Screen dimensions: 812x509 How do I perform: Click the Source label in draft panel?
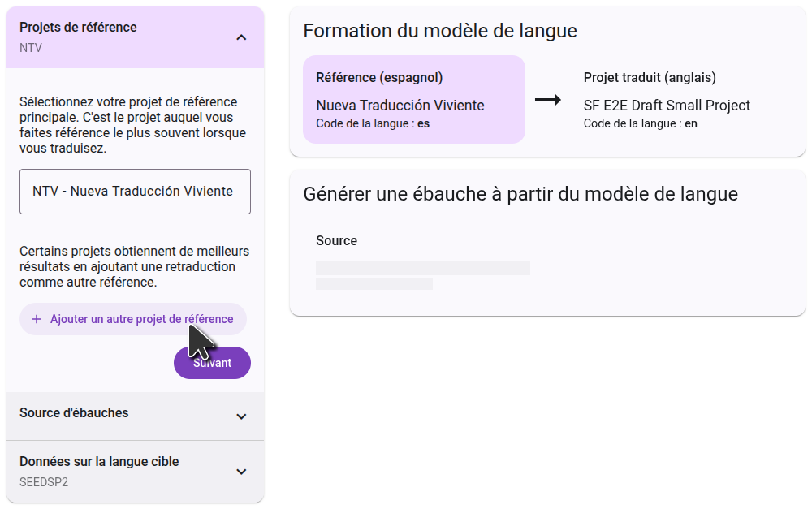pyautogui.click(x=336, y=240)
